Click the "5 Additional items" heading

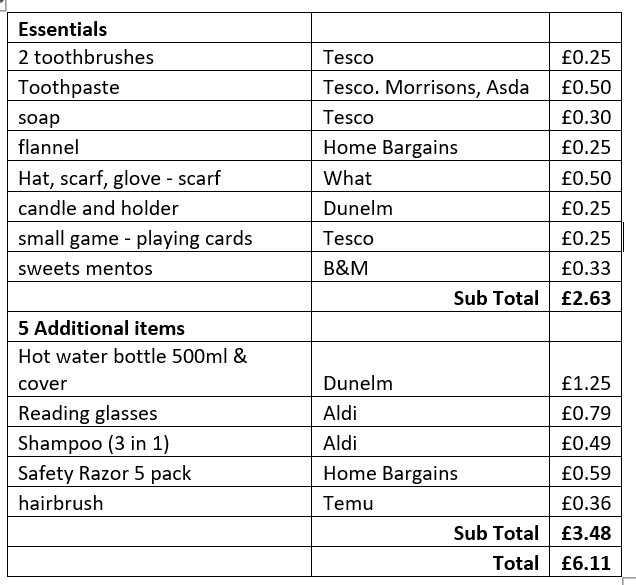click(x=101, y=327)
